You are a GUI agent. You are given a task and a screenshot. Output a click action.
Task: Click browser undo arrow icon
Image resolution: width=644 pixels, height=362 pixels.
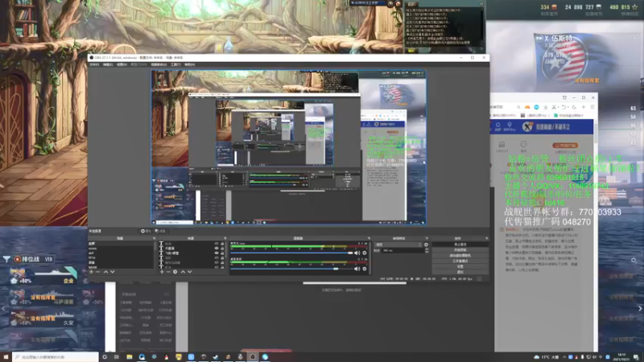coord(564,107)
